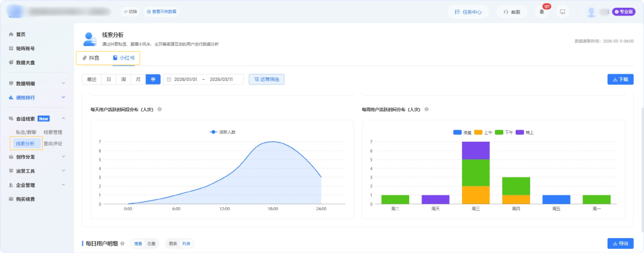Click the start date field 2026/01/01
644x253 pixels.
[185, 79]
